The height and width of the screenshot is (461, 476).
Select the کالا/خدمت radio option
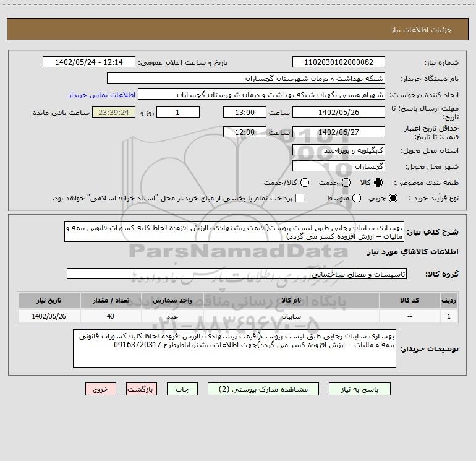pos(305,183)
